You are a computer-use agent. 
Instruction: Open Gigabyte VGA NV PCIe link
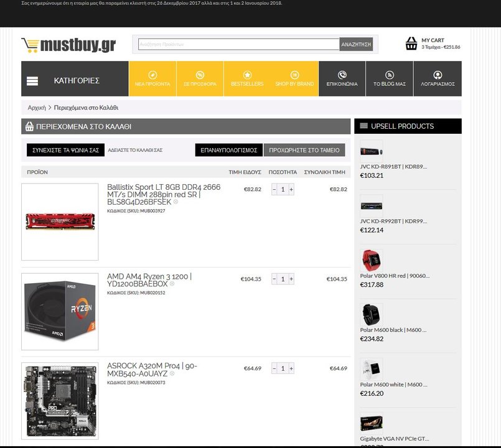point(395,439)
